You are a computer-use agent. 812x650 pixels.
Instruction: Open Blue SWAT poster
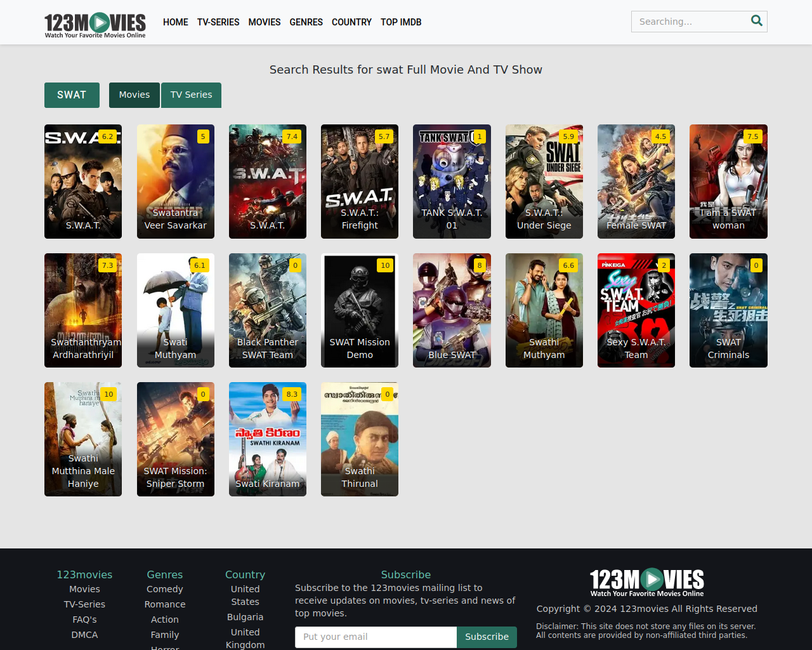[x=452, y=310]
